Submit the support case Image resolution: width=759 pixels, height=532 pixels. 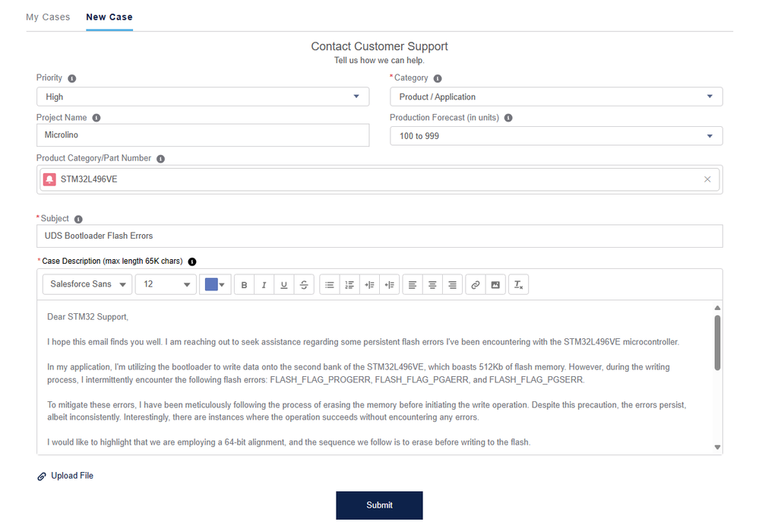[x=379, y=505]
